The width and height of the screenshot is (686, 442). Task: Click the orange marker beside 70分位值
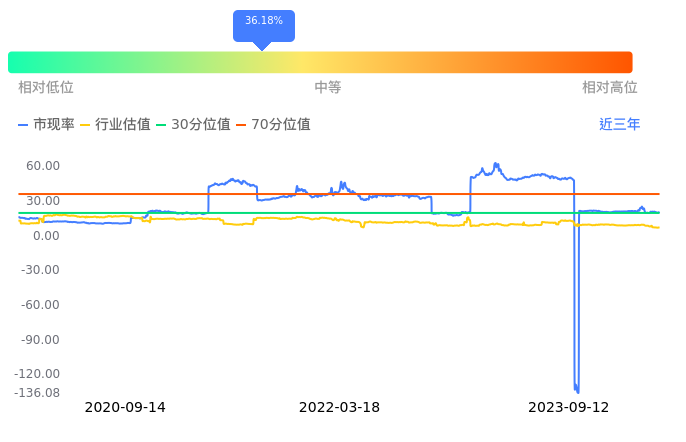(x=241, y=125)
